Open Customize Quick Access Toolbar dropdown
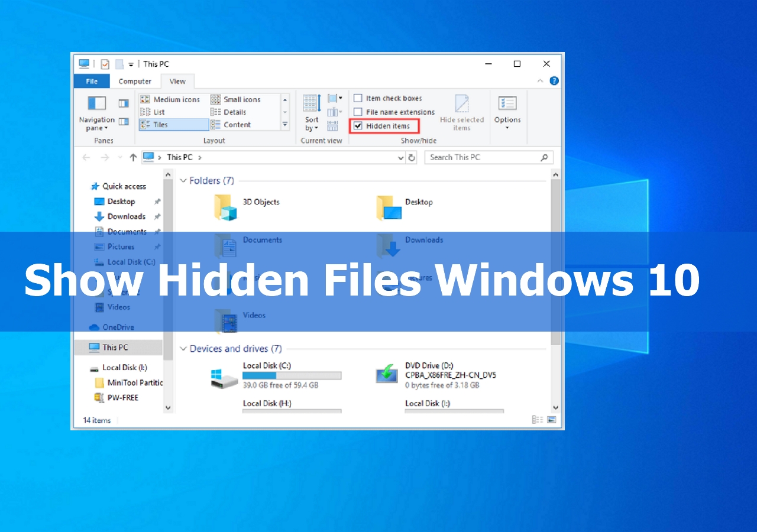Viewport: 757px width, 532px height. (x=131, y=64)
